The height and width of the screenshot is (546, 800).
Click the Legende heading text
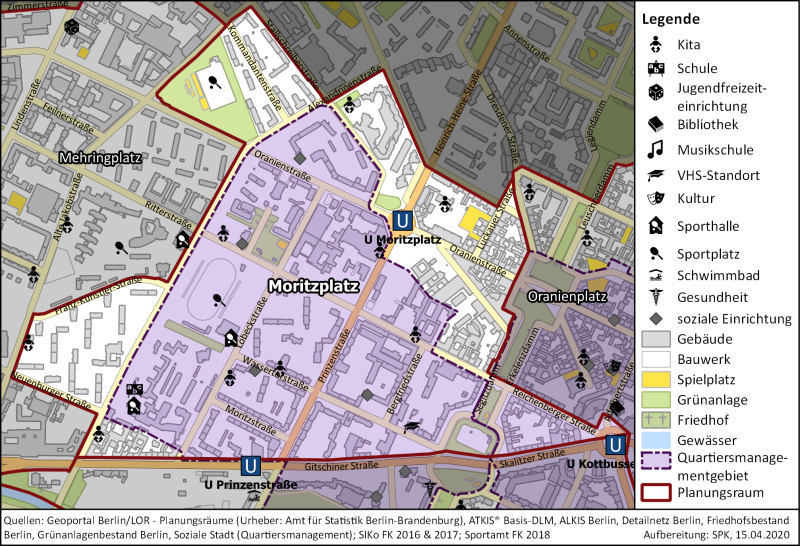pos(670,19)
